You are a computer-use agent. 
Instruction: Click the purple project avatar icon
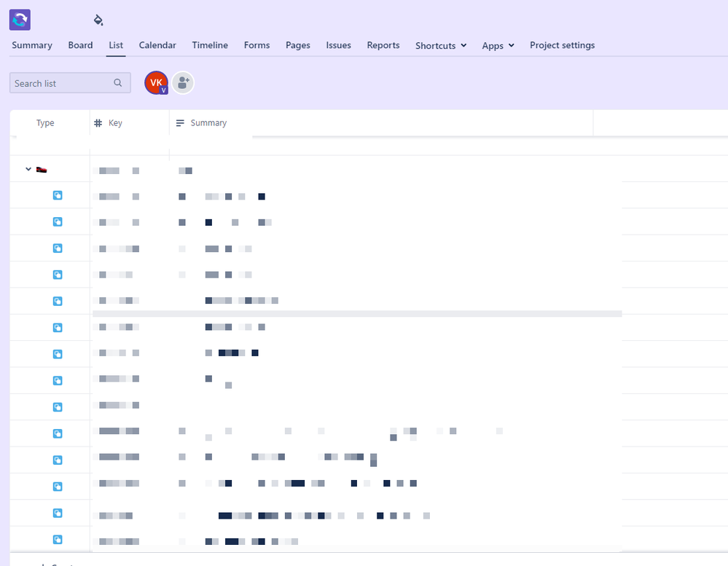point(20,20)
